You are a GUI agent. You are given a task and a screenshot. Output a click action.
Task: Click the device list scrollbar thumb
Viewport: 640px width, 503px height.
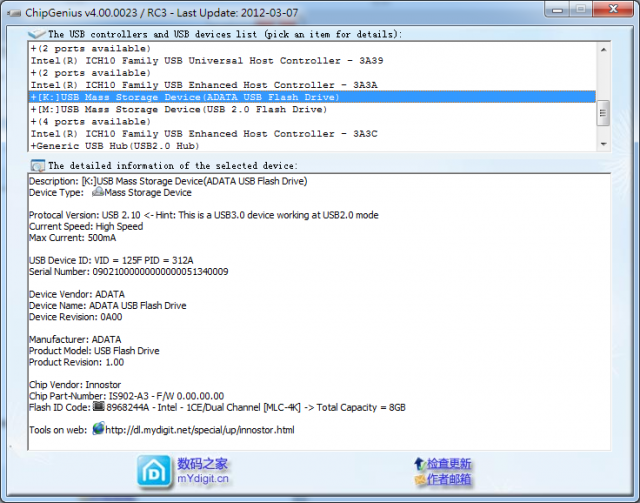pos(603,113)
